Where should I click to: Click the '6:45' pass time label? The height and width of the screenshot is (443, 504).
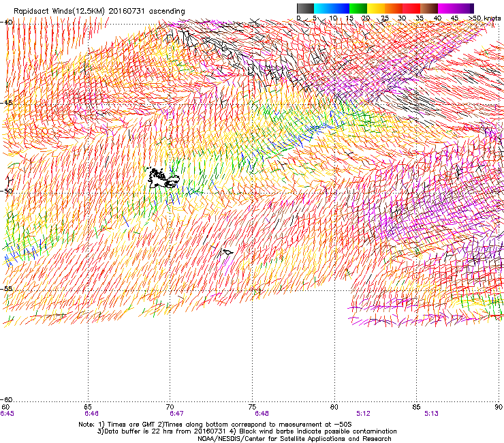(x=7, y=414)
